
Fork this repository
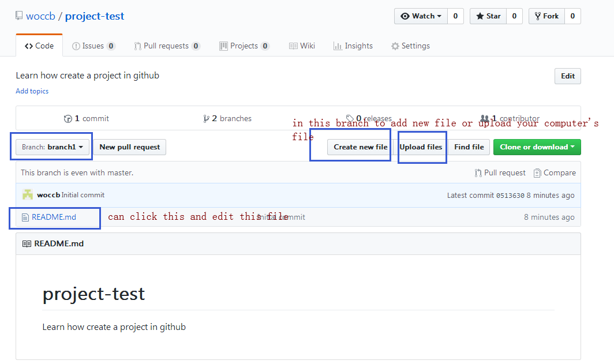tap(546, 16)
